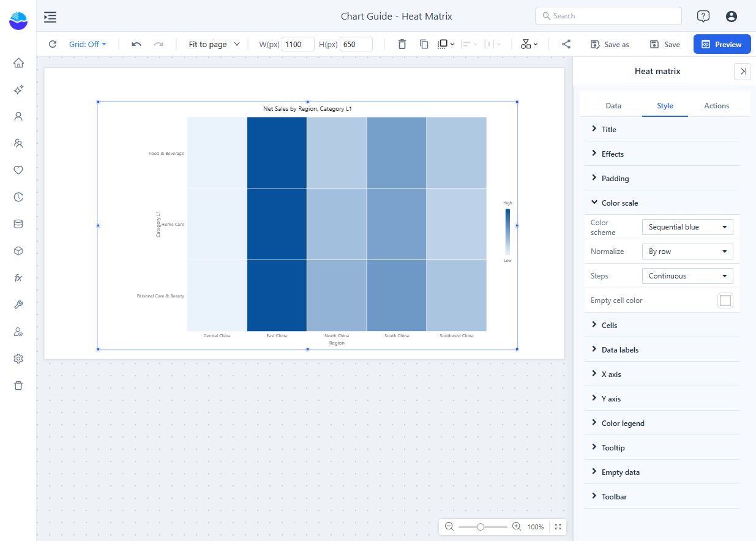Open the heart favorites icon in sidebar
The image size is (756, 541).
(x=18, y=170)
